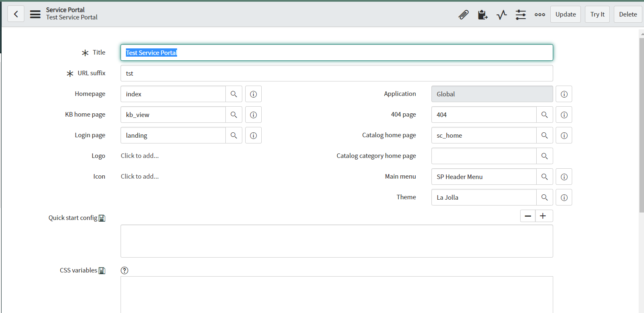Open CSS variables help question mark
The height and width of the screenshot is (313, 644).
coord(124,270)
